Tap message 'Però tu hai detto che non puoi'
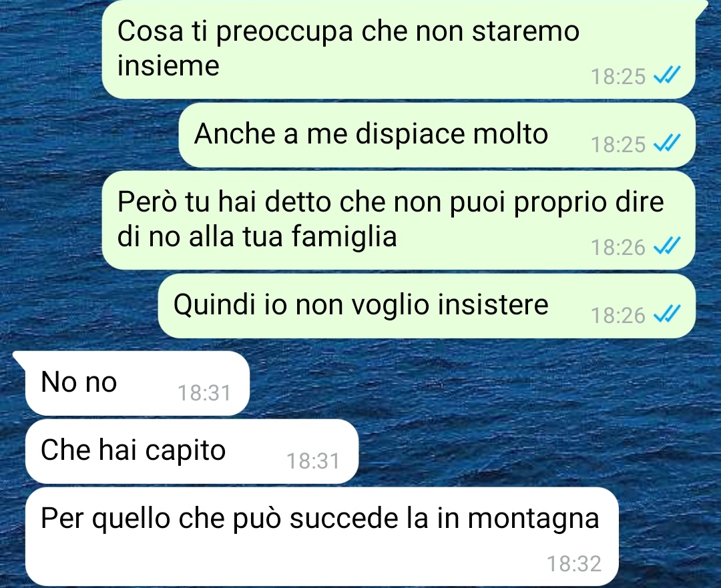721x588 pixels. point(398,220)
